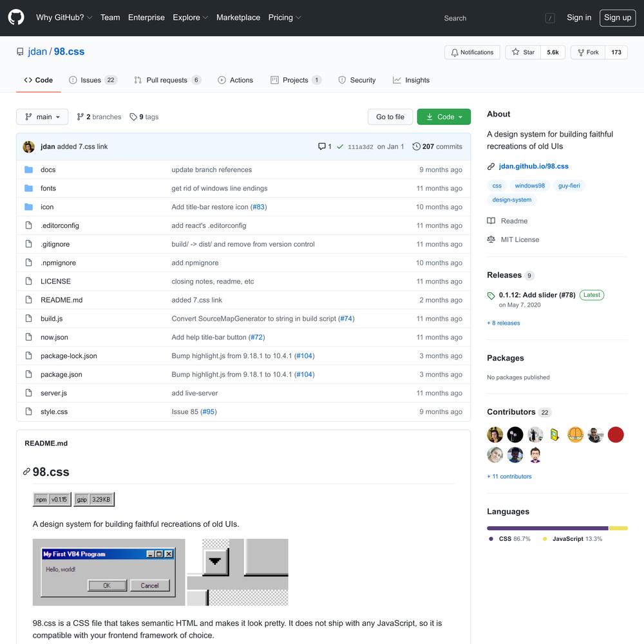Screen dimensions: 644x644
Task: Switch to the Pull requests tab
Action: coord(167,80)
